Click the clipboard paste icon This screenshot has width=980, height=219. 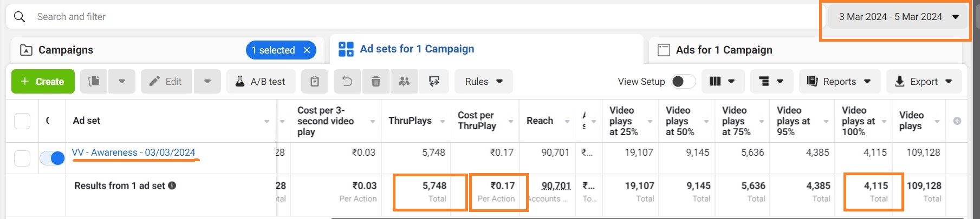[x=315, y=82]
